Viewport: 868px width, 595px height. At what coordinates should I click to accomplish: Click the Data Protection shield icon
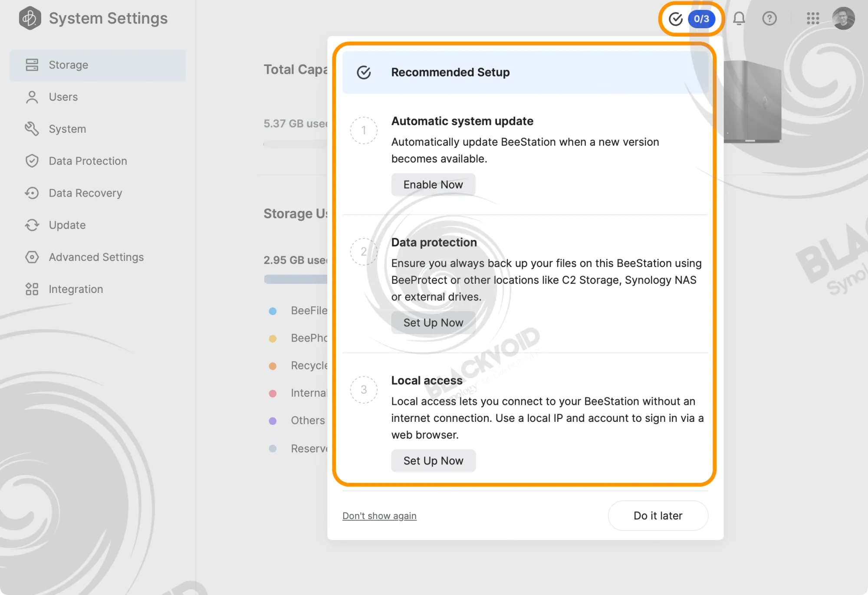pyautogui.click(x=32, y=161)
